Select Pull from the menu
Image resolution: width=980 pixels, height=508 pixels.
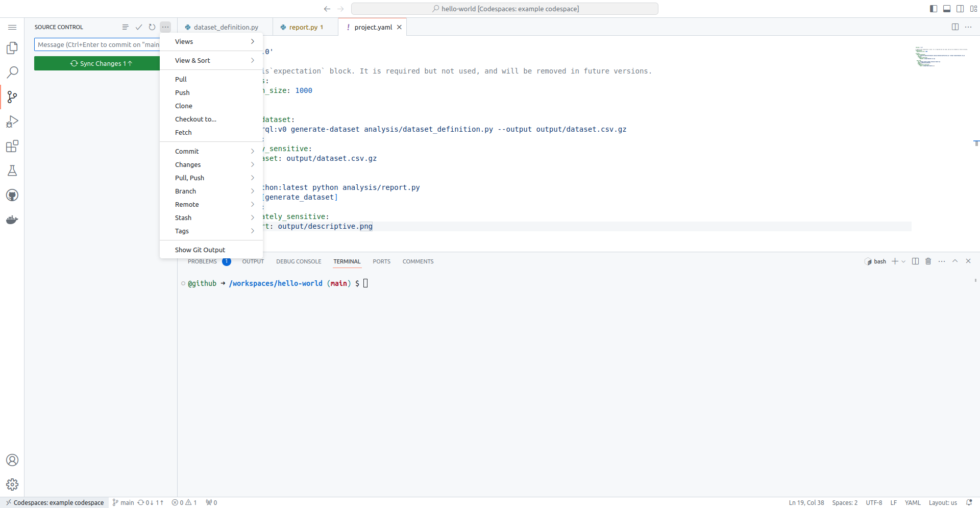pyautogui.click(x=211, y=80)
